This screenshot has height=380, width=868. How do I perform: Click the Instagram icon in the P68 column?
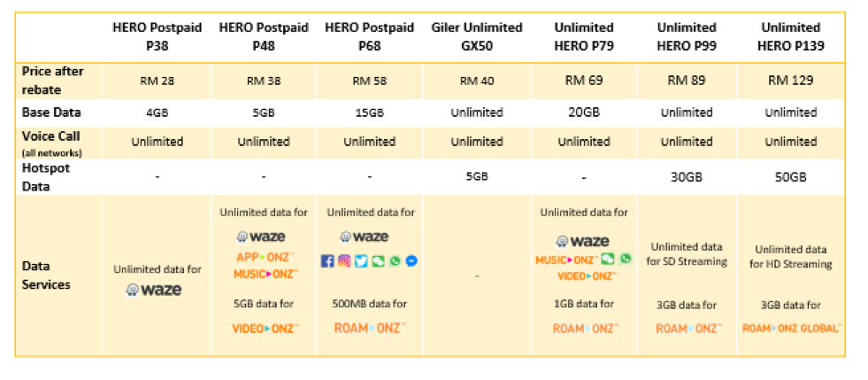[344, 260]
